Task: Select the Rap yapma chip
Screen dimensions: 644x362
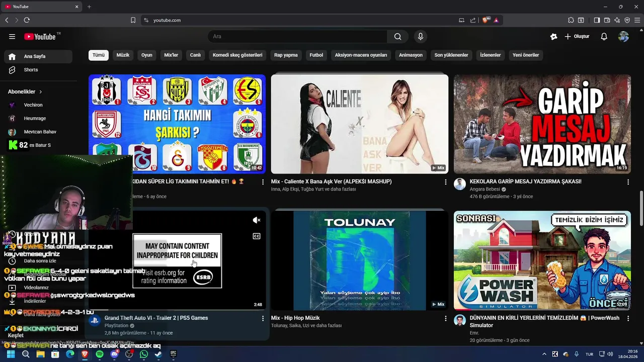Action: [286, 55]
